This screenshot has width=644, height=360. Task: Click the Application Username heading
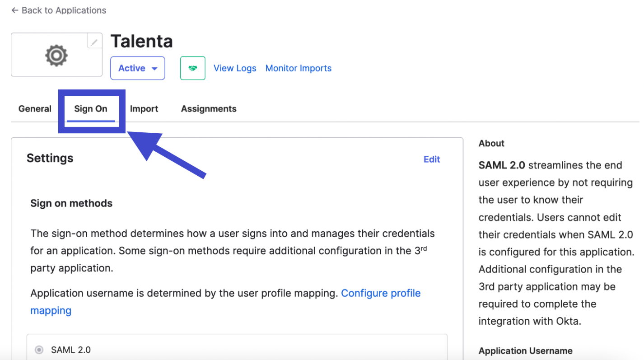[x=525, y=351]
